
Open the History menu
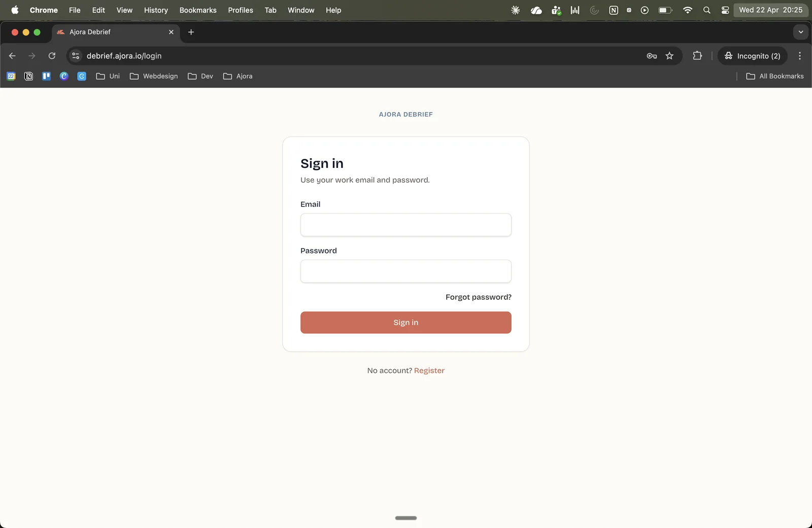click(156, 10)
